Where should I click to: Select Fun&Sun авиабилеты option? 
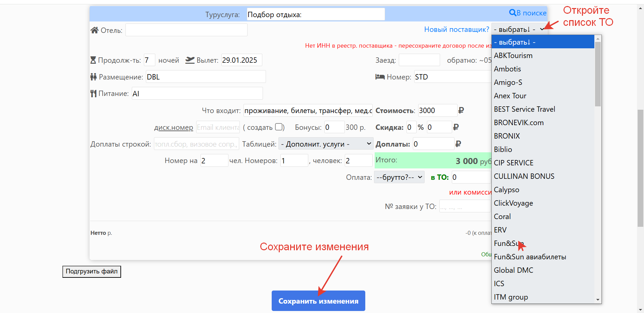543,257
